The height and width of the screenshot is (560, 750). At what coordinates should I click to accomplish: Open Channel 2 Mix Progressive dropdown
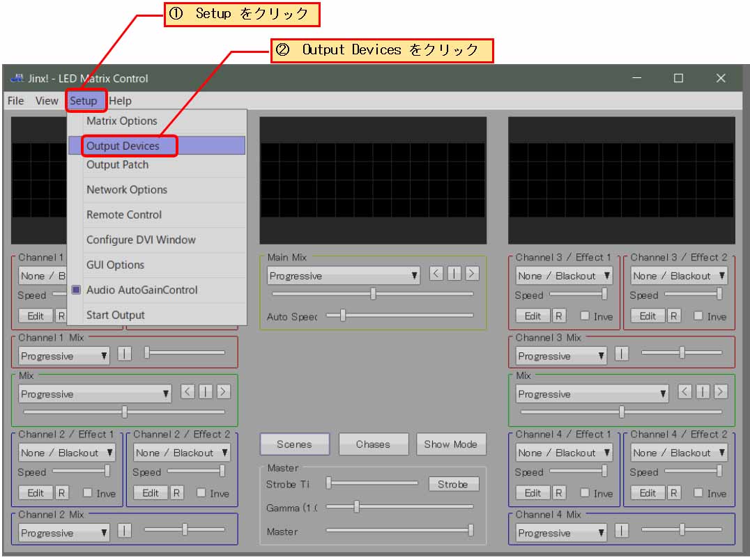point(64,533)
